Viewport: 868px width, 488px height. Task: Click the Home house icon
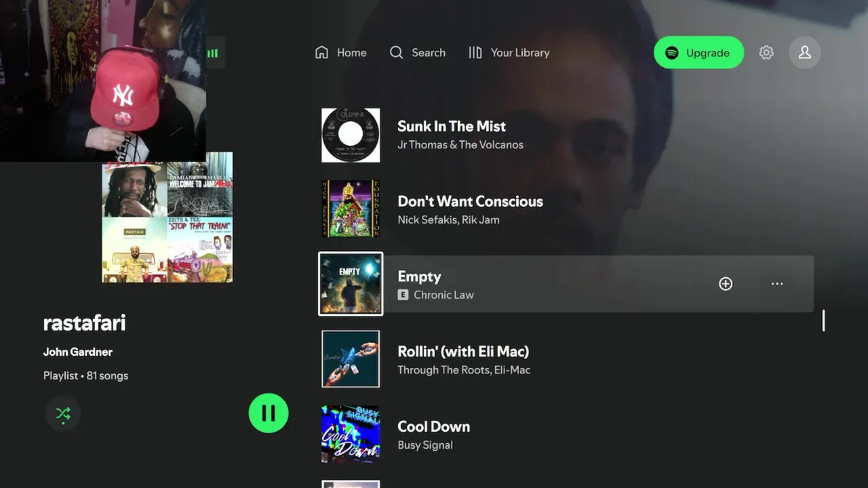[322, 53]
